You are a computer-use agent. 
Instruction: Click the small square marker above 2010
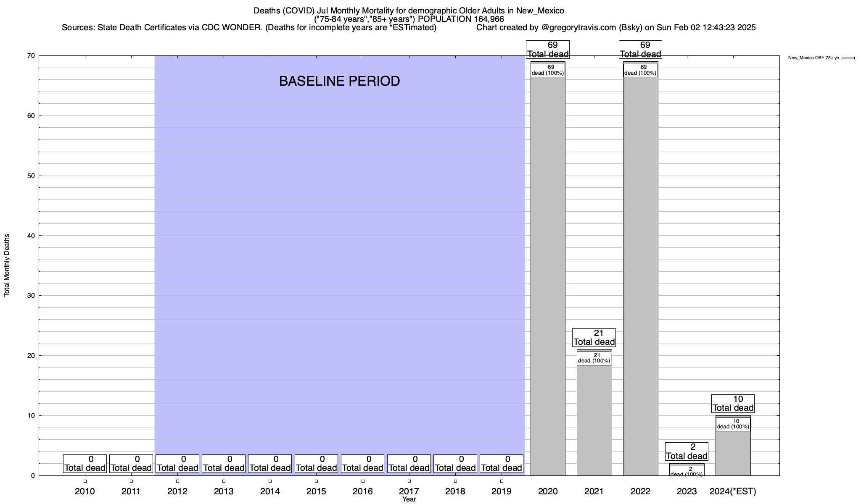tap(85, 481)
